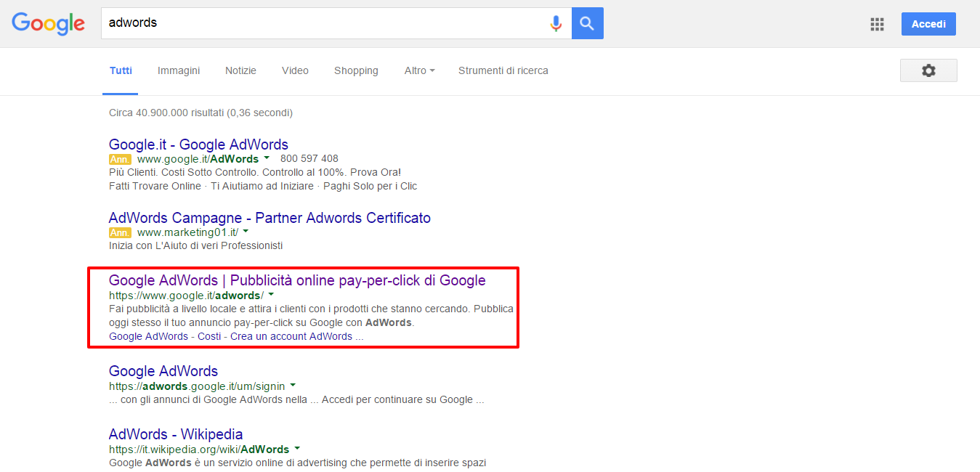Click the Costi sitelink
Viewport: 980px width, 472px height.
point(209,336)
